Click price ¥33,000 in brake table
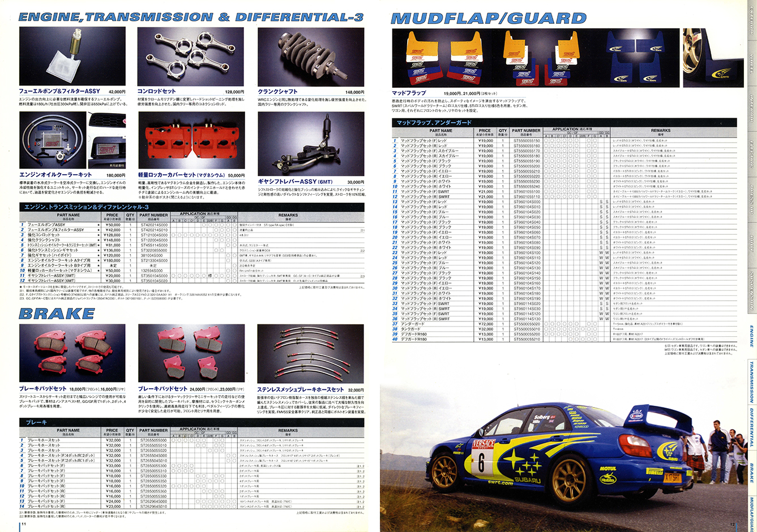The height and width of the screenshot is (532, 757). pos(113,466)
